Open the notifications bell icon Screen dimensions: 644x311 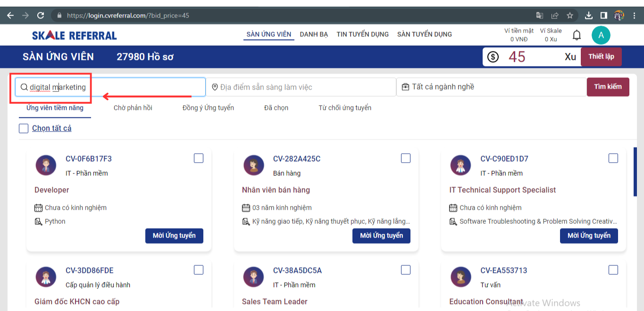577,35
